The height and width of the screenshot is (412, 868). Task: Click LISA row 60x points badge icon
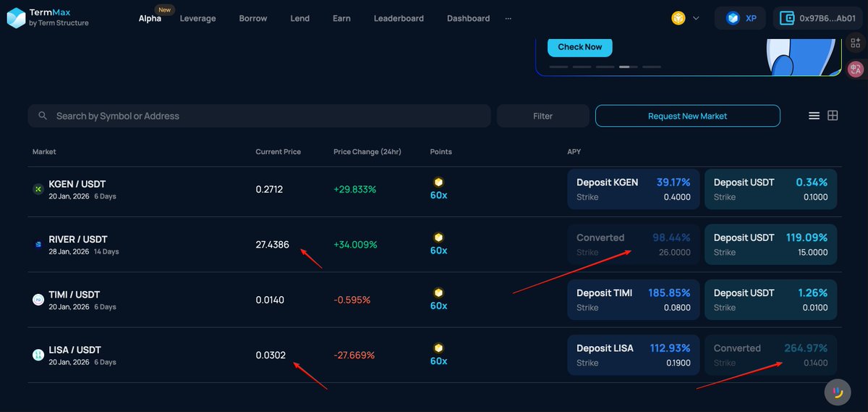(438, 348)
